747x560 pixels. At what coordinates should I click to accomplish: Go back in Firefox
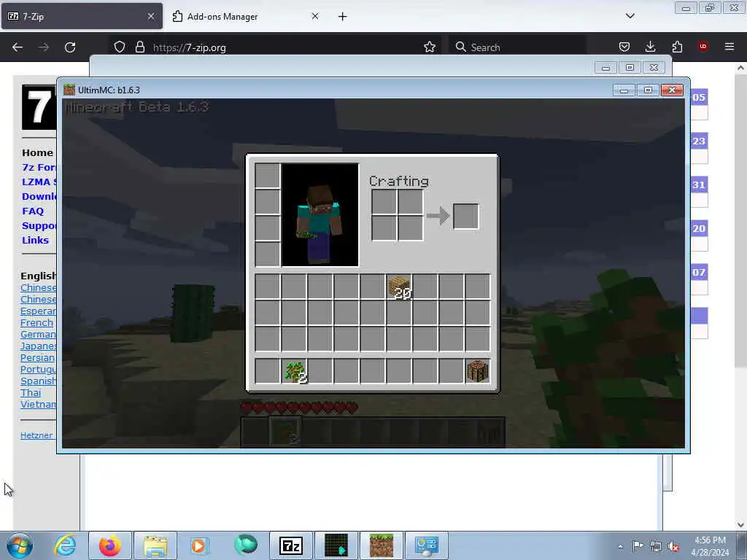click(x=18, y=47)
